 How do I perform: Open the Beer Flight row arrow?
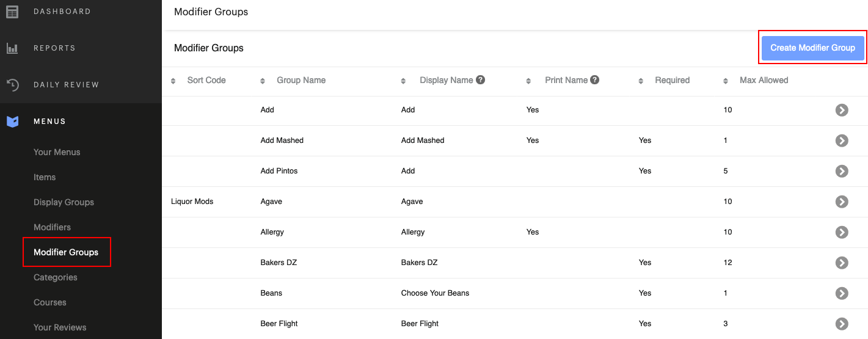tap(842, 324)
